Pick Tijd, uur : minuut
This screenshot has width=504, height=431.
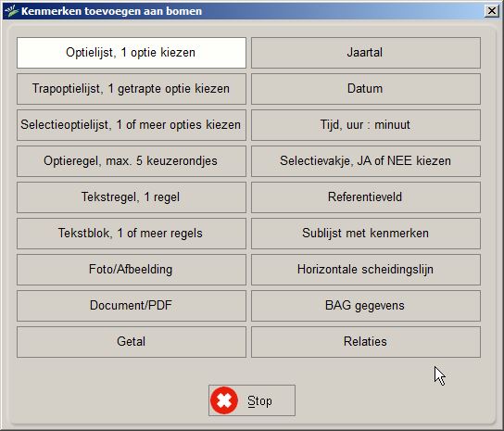pyautogui.click(x=366, y=125)
